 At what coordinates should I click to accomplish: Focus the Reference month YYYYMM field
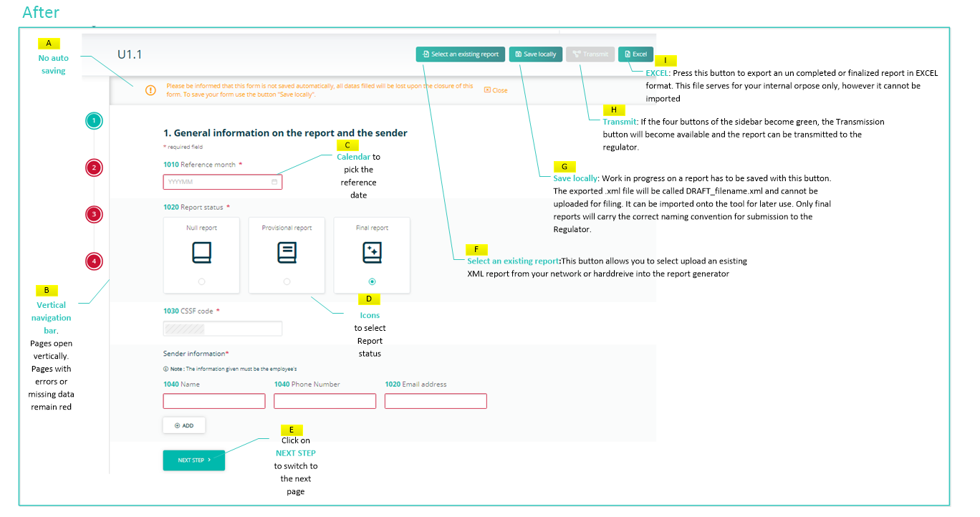tap(223, 182)
